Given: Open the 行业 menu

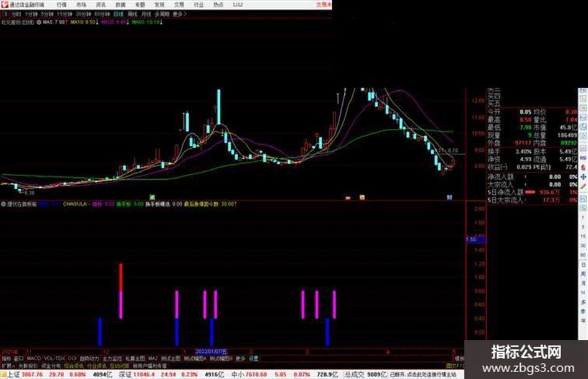Looking at the screenshot, I should coord(198,5).
